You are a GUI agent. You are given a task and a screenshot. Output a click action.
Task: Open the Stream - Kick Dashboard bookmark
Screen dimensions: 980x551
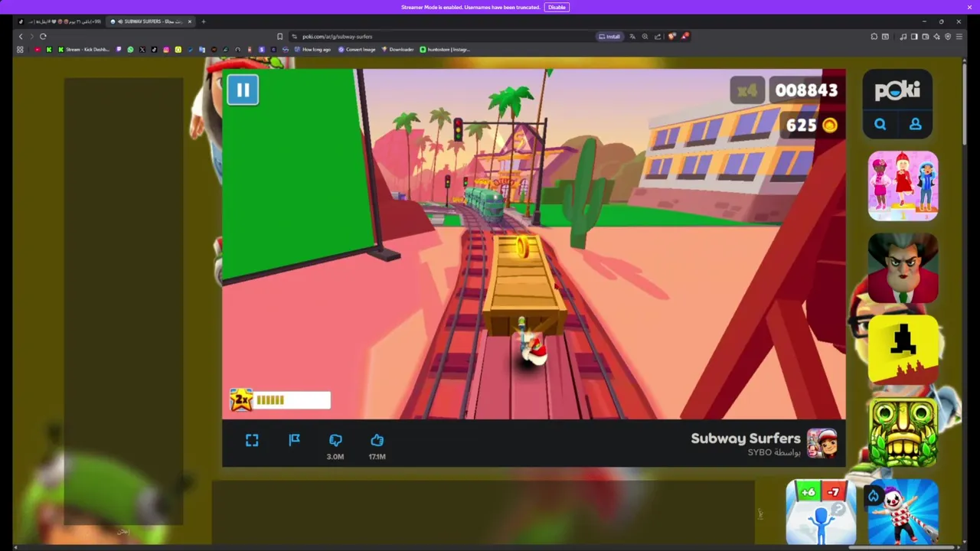click(x=84, y=50)
